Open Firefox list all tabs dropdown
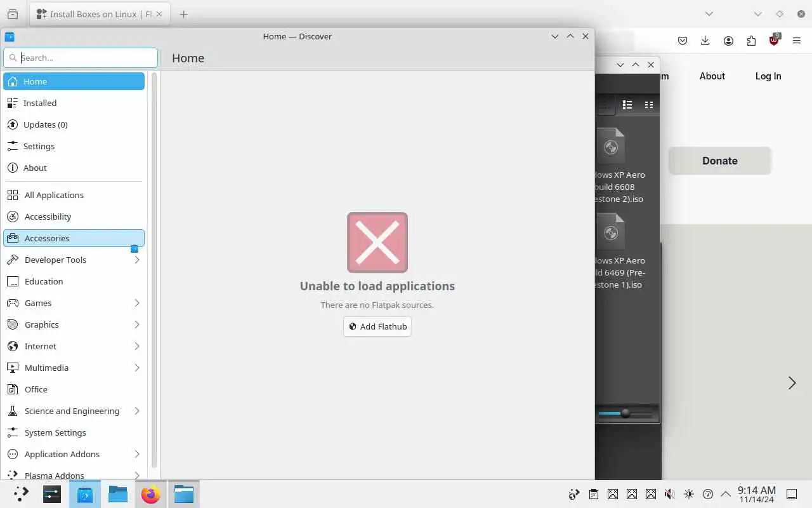Image resolution: width=812 pixels, height=508 pixels. tap(709, 14)
